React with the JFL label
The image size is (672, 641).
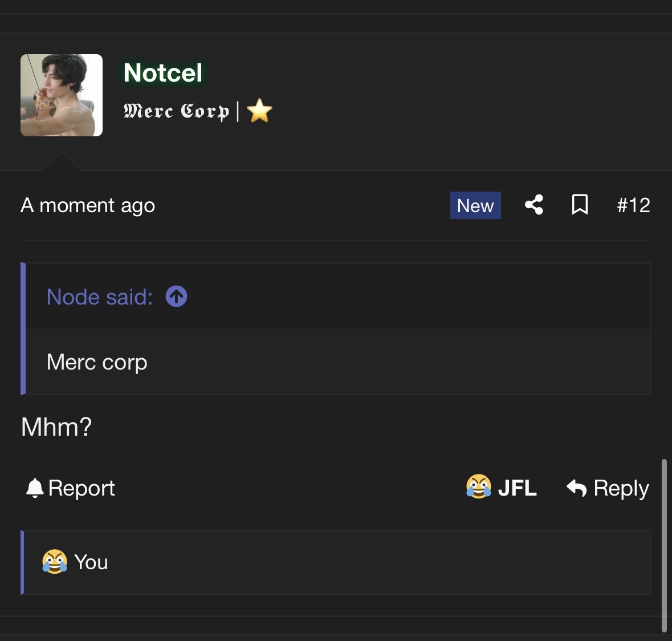click(517, 488)
